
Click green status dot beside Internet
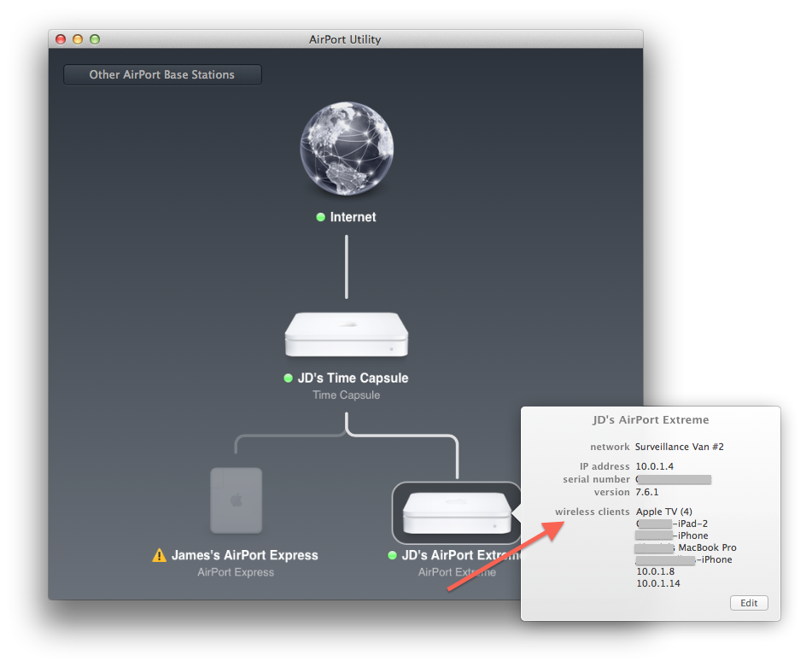[320, 217]
